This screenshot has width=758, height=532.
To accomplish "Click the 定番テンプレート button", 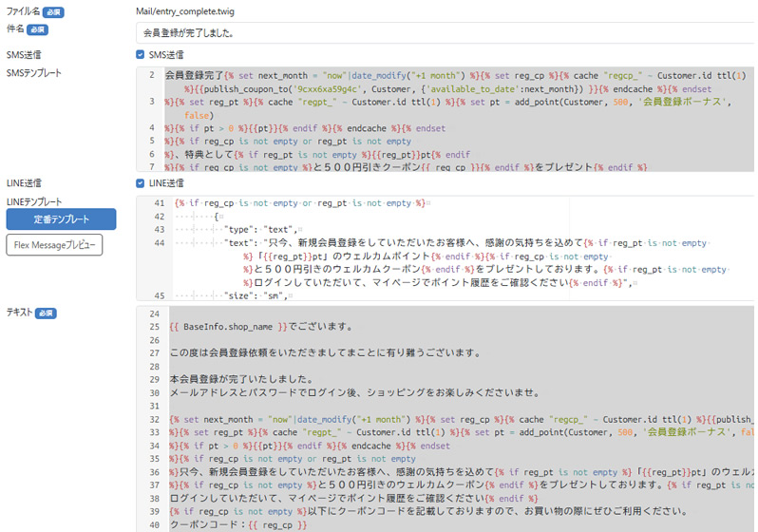I will [61, 219].
